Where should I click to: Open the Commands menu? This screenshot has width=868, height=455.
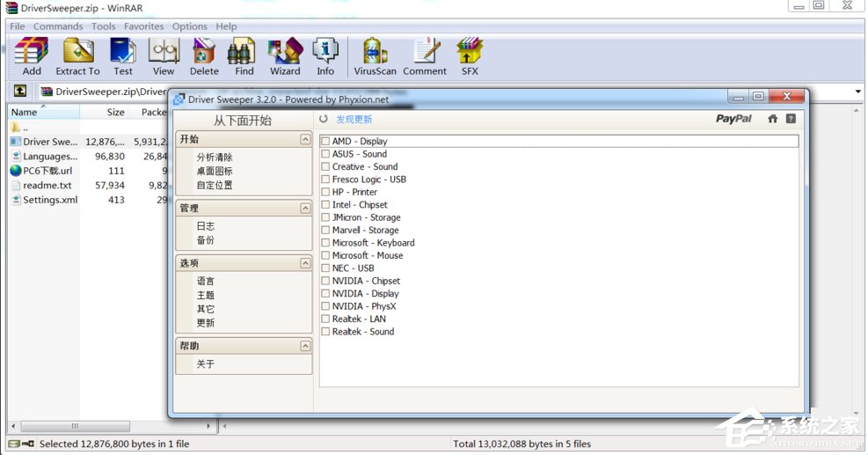[58, 26]
